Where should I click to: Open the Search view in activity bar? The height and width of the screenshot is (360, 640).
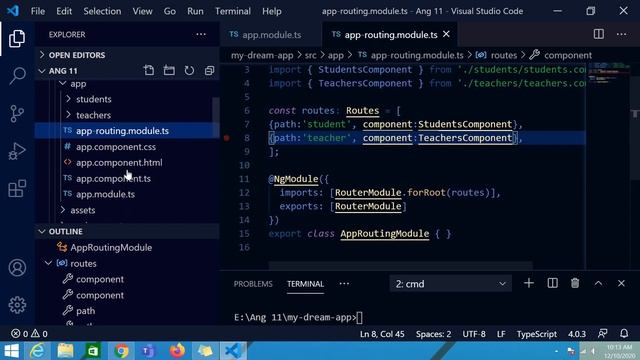click(x=17, y=76)
